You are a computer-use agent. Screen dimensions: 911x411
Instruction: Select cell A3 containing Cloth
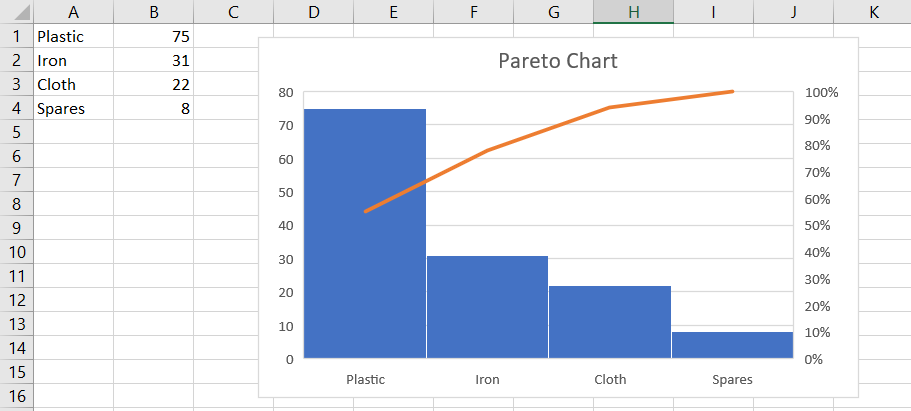[x=74, y=84]
